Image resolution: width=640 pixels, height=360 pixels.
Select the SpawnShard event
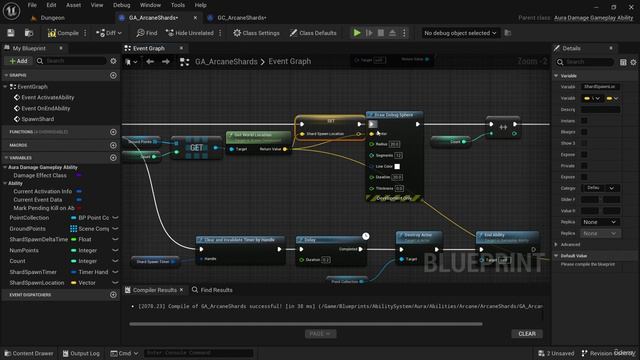tap(38, 119)
